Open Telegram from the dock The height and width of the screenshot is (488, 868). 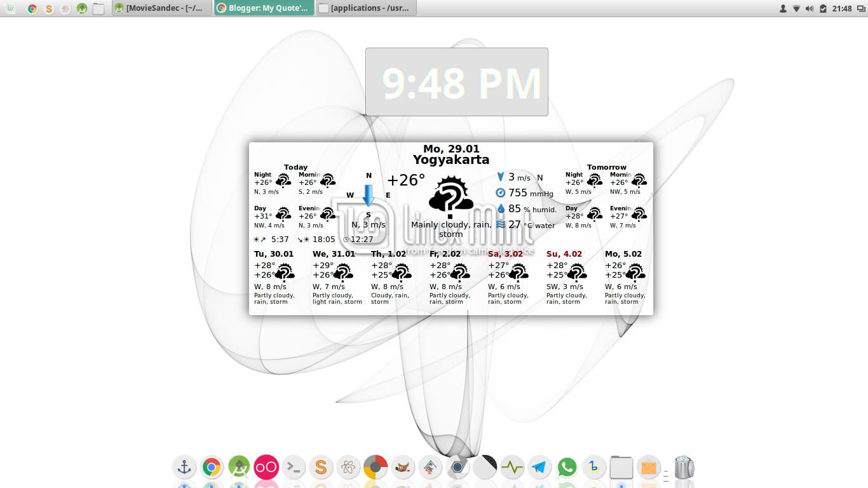[x=539, y=468]
